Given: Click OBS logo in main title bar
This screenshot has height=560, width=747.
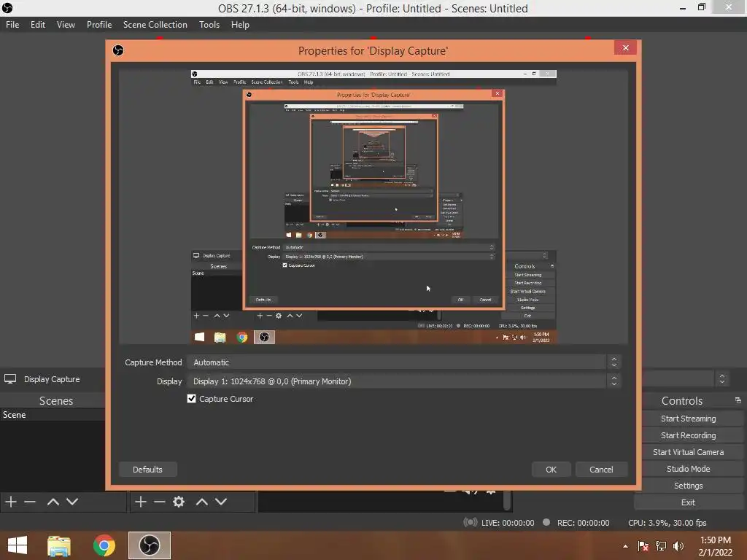Looking at the screenshot, I should (7, 7).
